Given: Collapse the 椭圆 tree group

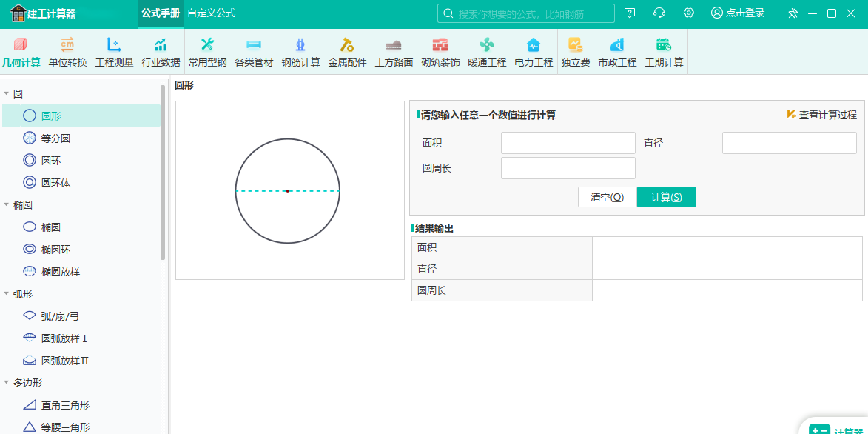Looking at the screenshot, I should point(6,205).
